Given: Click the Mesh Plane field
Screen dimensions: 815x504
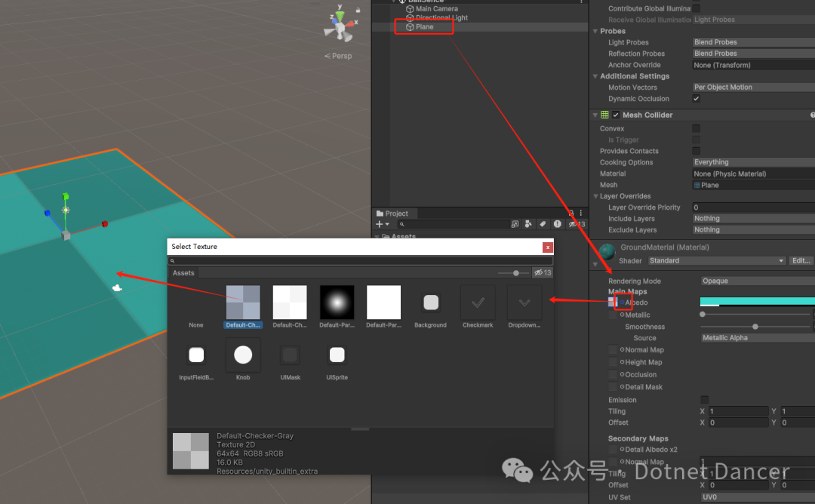Looking at the screenshot, I should tap(754, 185).
